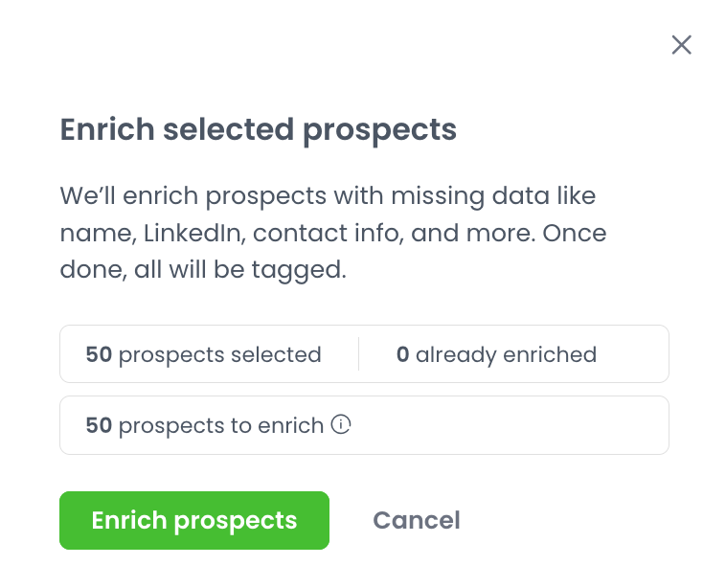Image resolution: width=726 pixels, height=588 pixels.
Task: Click the bold 50 in prospects to enrich
Action: tap(99, 425)
